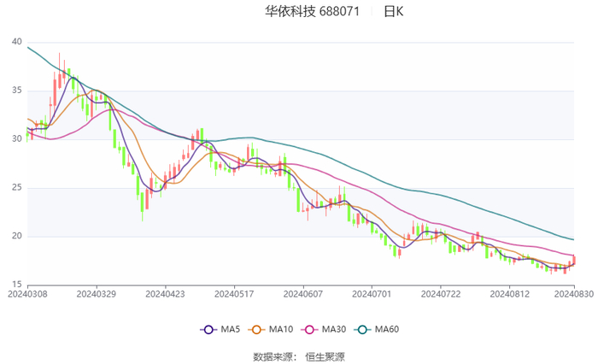Click the 数据来源: 恒生聚源 source text
This screenshot has width=598, height=364.
299,357
